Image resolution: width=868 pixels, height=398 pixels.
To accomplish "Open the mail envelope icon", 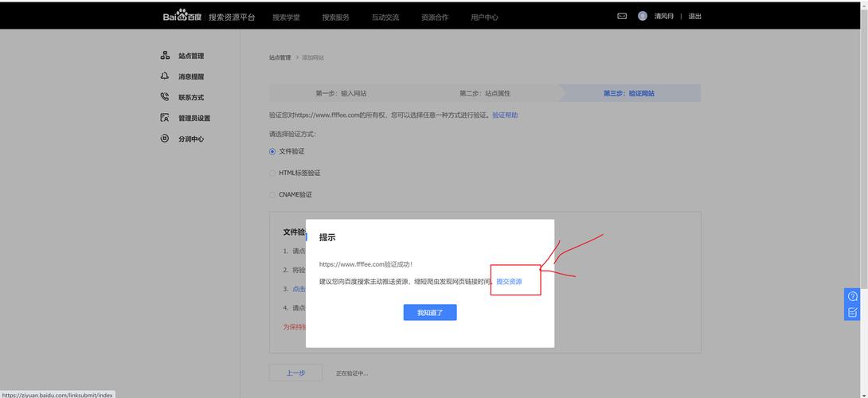I will tap(622, 17).
